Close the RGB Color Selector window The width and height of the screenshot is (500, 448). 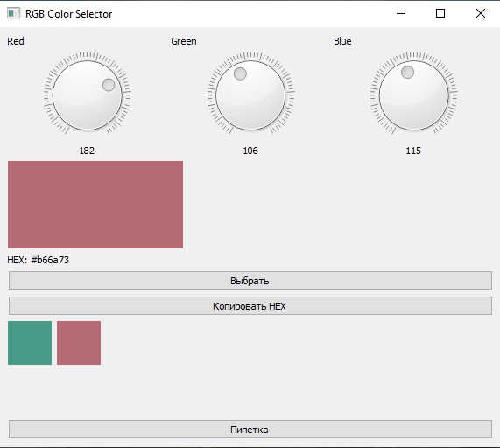pos(480,13)
